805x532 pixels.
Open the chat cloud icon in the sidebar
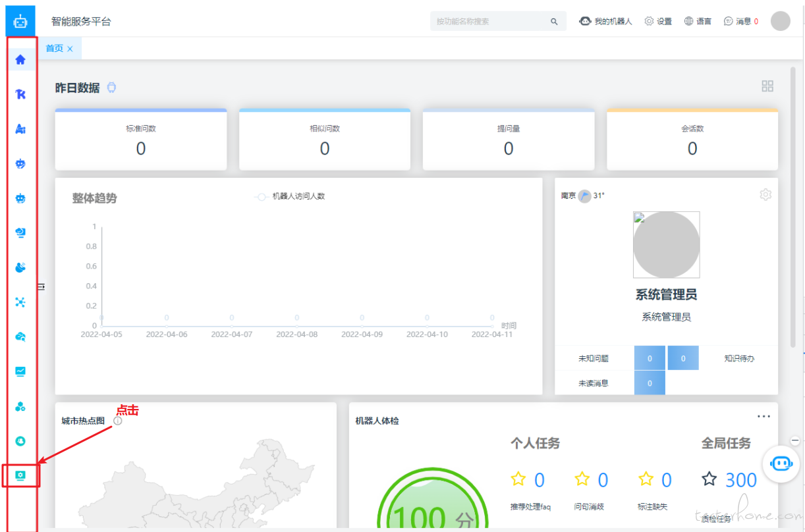pos(20,336)
